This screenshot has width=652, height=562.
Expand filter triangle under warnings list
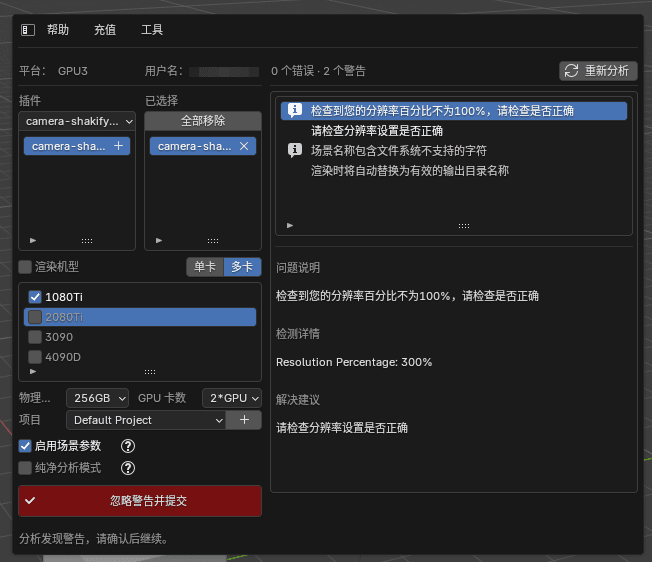290,225
